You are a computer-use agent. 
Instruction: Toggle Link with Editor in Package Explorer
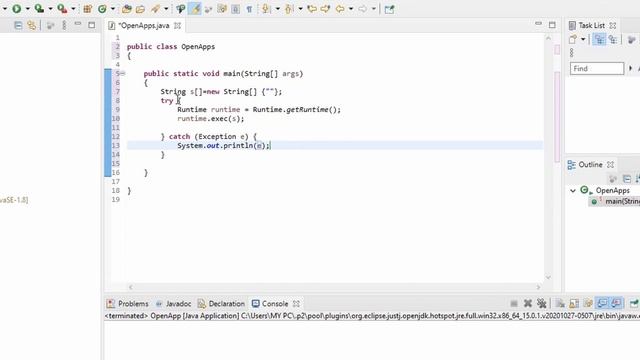[31, 25]
